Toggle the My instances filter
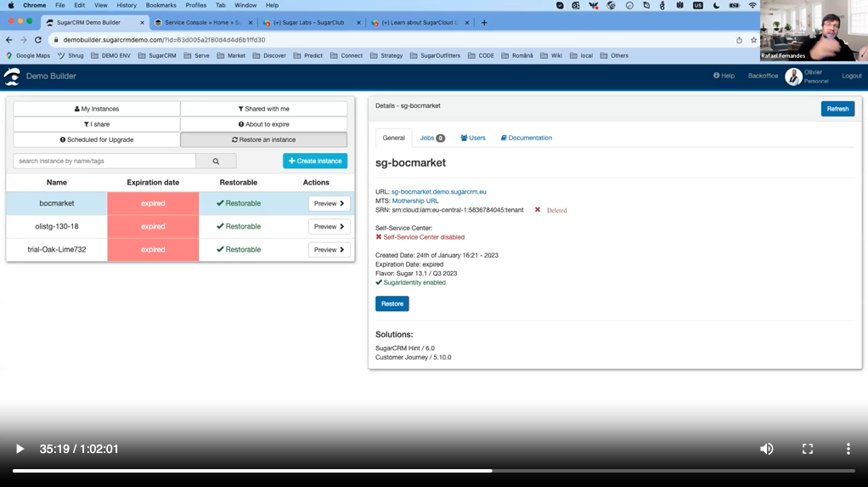Image resolution: width=868 pixels, height=487 pixels. click(97, 109)
